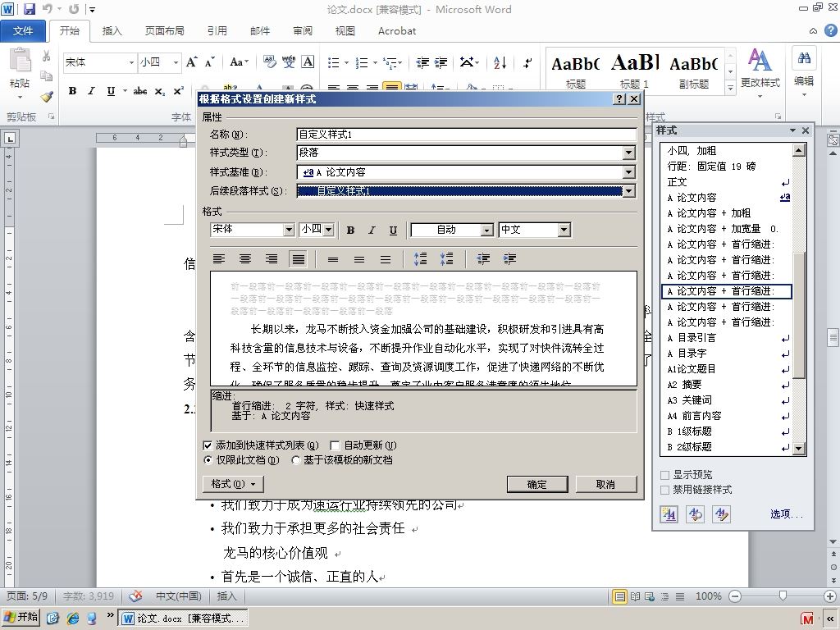Open 样式类型 dropdown

(x=629, y=153)
